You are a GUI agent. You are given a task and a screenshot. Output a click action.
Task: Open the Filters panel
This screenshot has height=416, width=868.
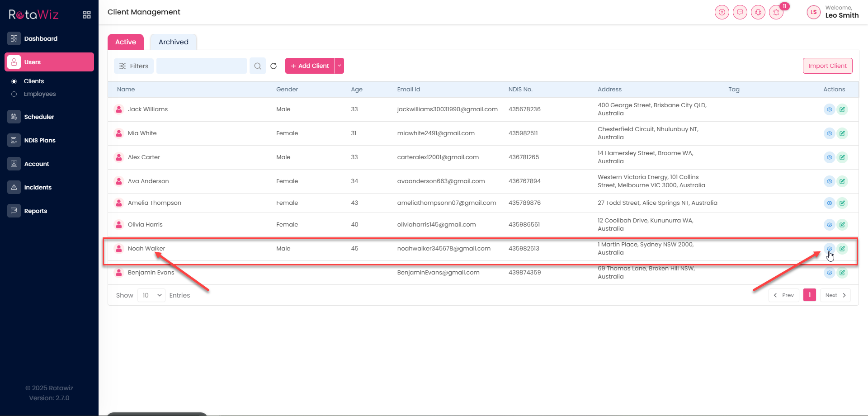134,66
